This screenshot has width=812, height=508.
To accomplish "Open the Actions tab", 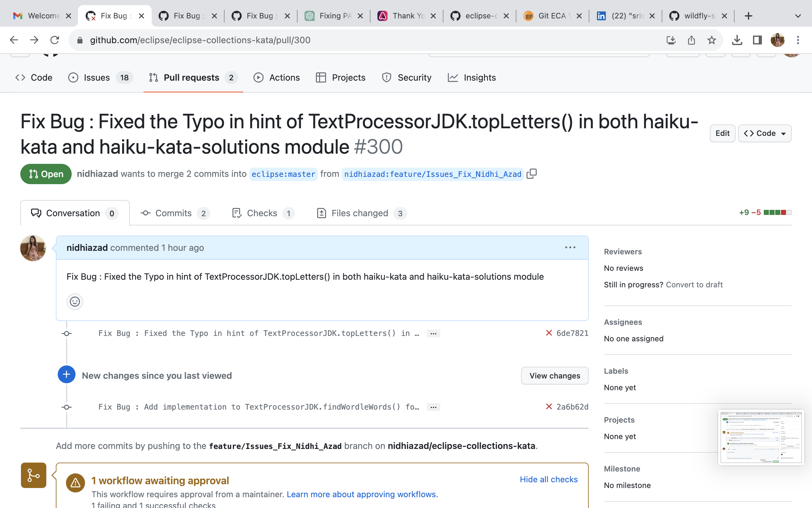I will click(277, 77).
